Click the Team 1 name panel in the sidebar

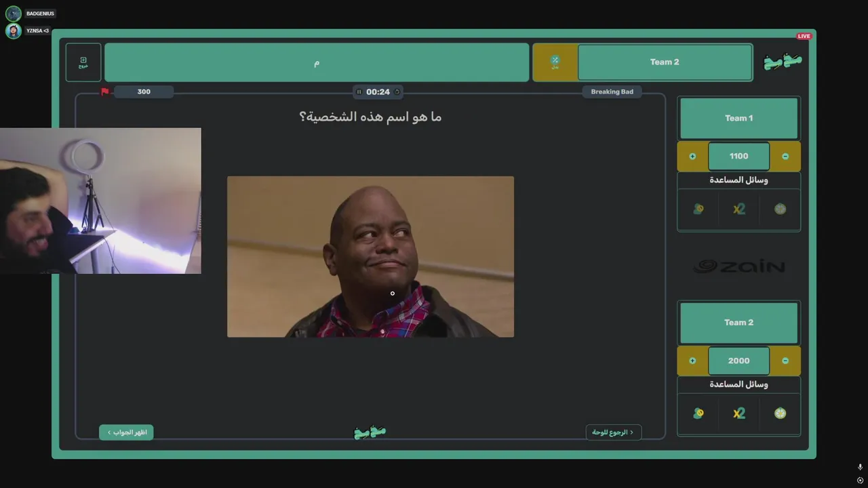click(739, 119)
